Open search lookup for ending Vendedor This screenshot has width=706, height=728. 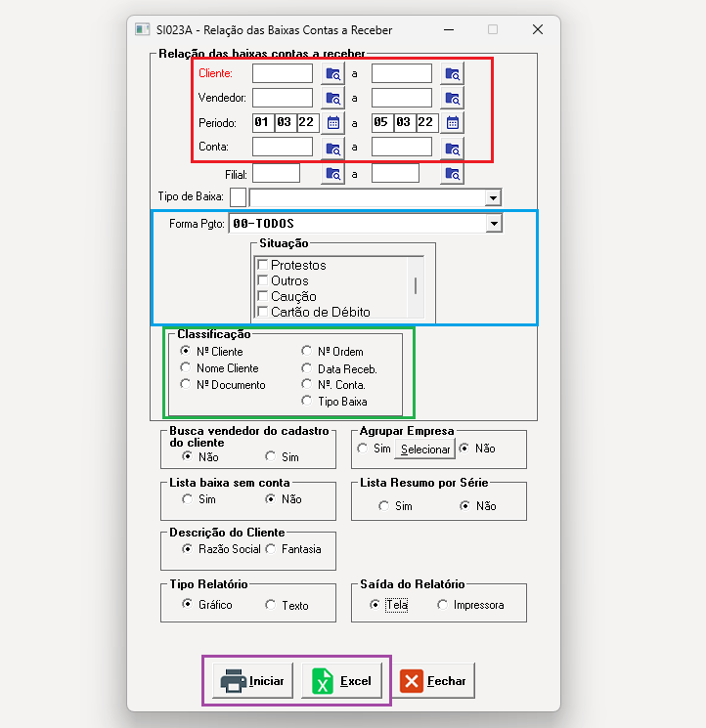(x=452, y=98)
